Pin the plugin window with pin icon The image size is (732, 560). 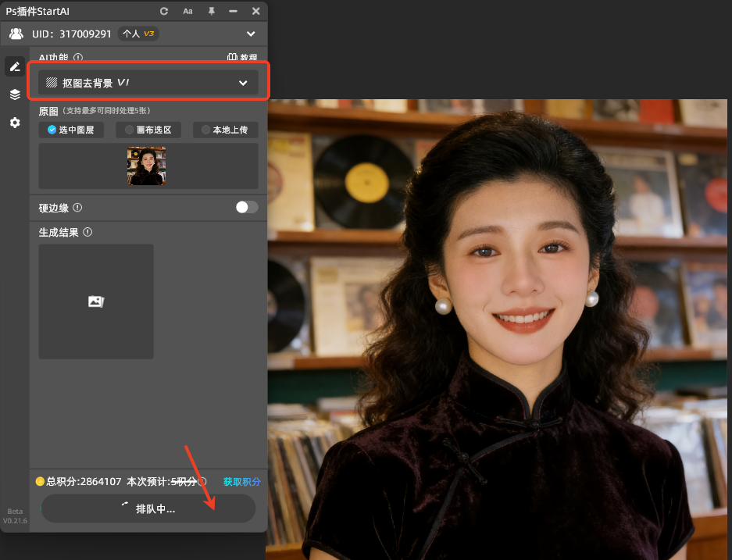point(211,11)
